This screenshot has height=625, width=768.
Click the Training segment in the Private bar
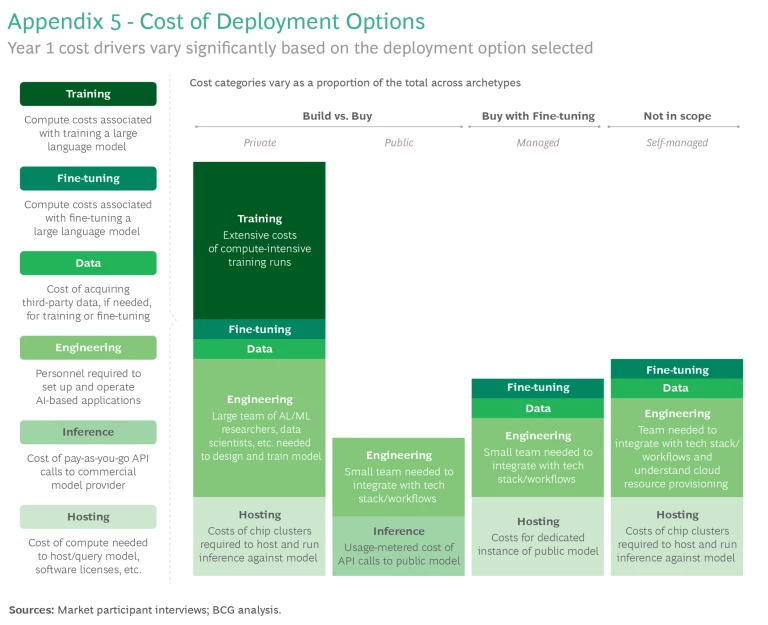260,240
